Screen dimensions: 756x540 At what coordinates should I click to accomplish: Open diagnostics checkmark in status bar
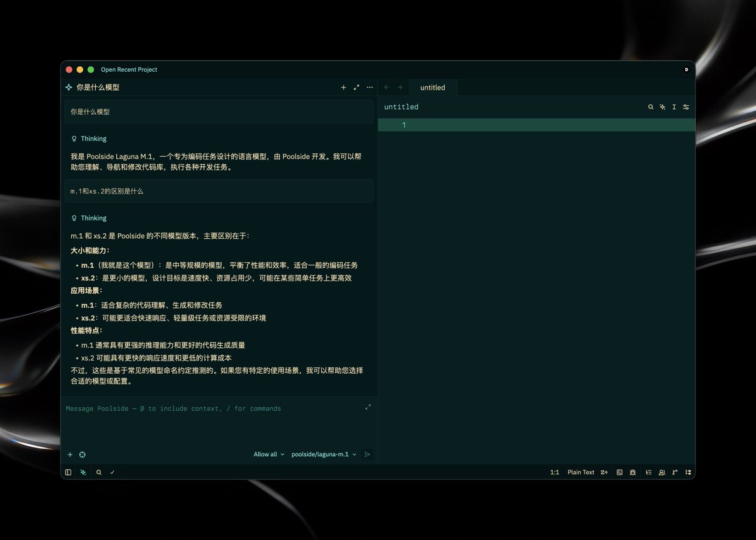(x=112, y=472)
